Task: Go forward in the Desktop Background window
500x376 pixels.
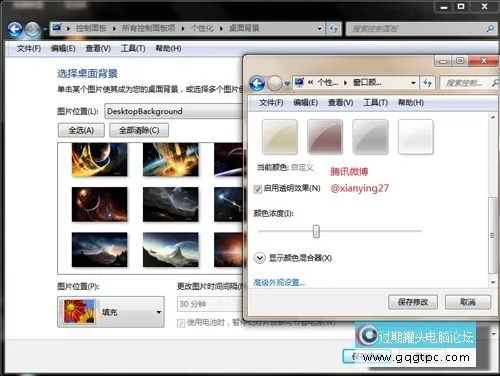Action: [x=33, y=29]
